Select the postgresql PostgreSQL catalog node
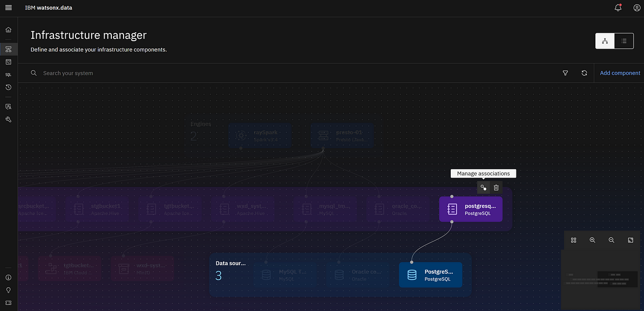The height and width of the screenshot is (311, 644). pyautogui.click(x=471, y=209)
